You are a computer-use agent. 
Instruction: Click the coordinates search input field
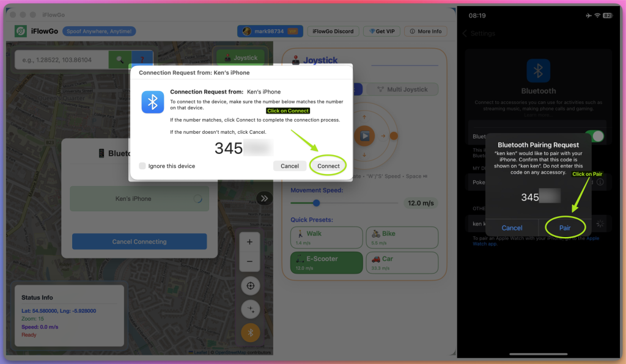(x=61, y=60)
